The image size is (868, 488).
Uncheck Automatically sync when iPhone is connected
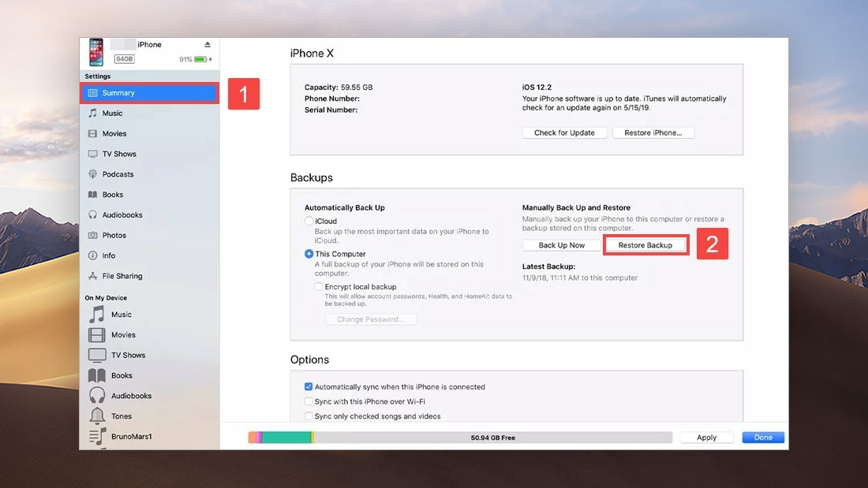coord(309,387)
